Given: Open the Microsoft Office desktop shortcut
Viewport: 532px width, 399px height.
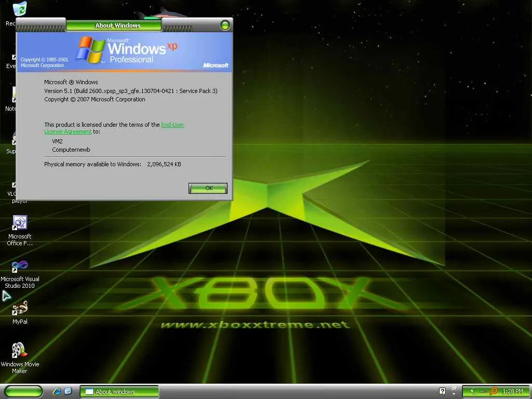Looking at the screenshot, I should tap(19, 231).
